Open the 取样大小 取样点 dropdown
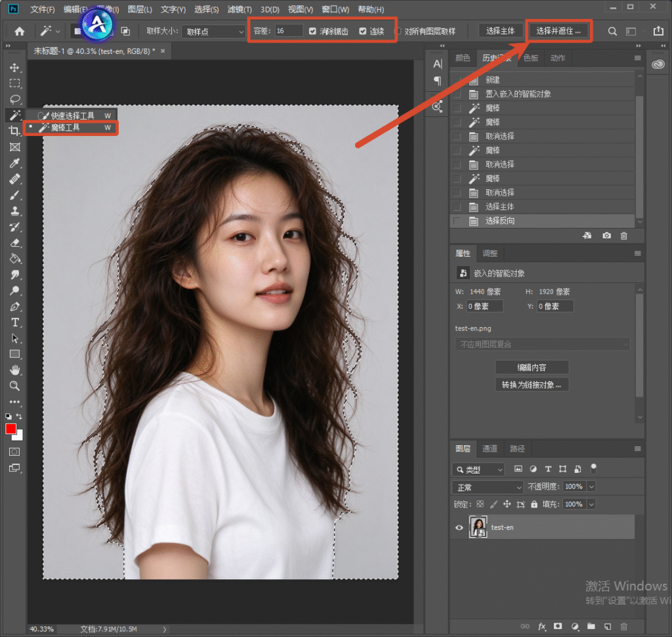Viewport: 672px width, 637px height. [213, 32]
